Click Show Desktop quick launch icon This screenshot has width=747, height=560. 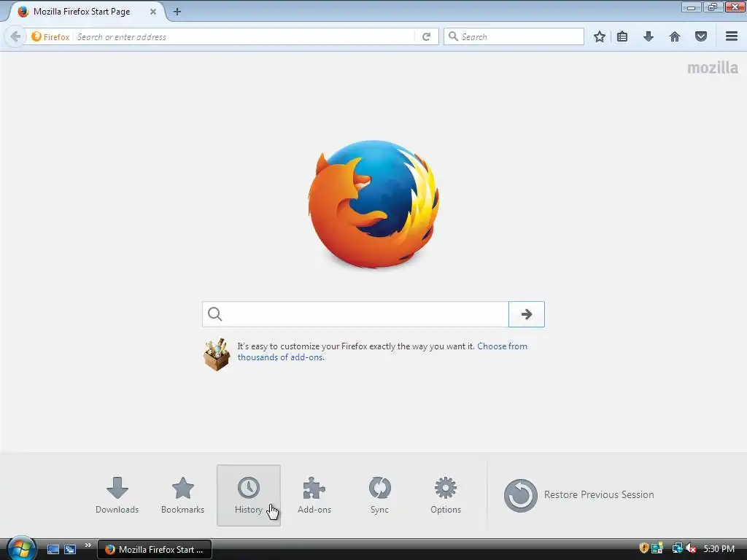pyautogui.click(x=53, y=549)
